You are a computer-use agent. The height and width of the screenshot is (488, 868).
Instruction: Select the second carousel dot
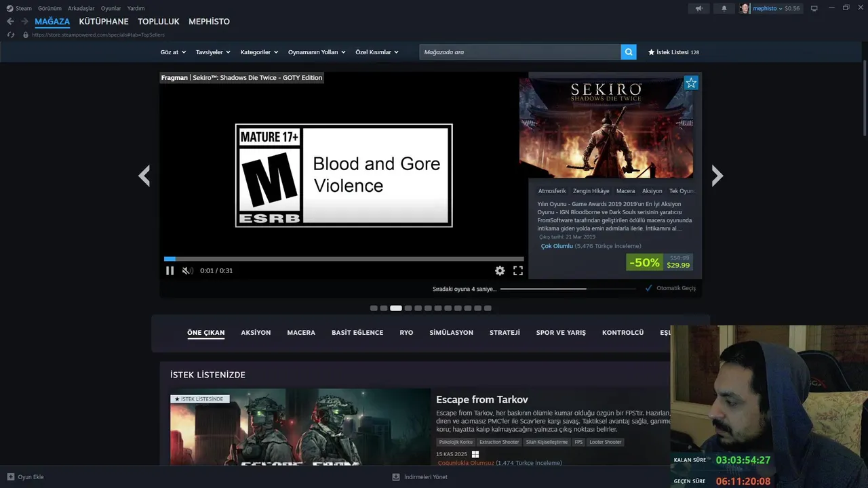(384, 308)
